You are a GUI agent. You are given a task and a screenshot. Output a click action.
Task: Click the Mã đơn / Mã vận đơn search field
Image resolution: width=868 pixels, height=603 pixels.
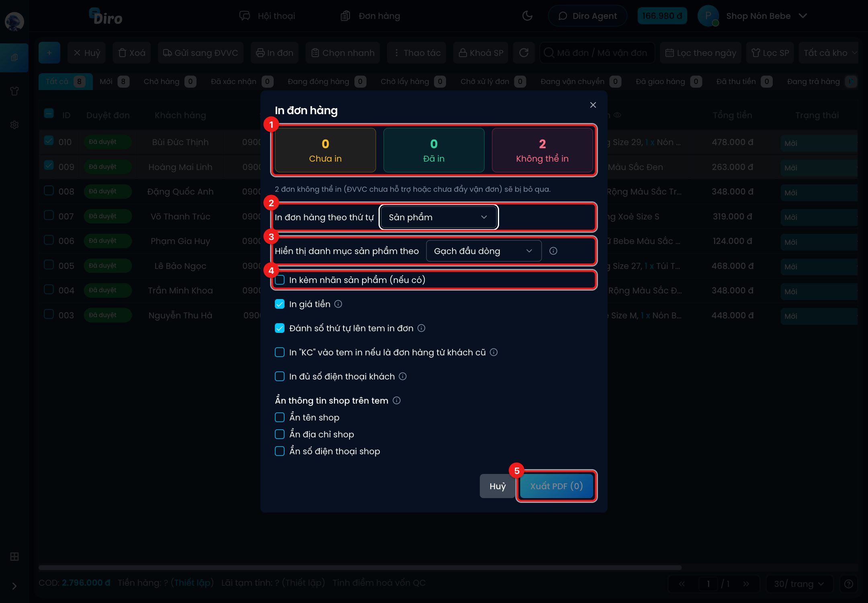pos(597,53)
